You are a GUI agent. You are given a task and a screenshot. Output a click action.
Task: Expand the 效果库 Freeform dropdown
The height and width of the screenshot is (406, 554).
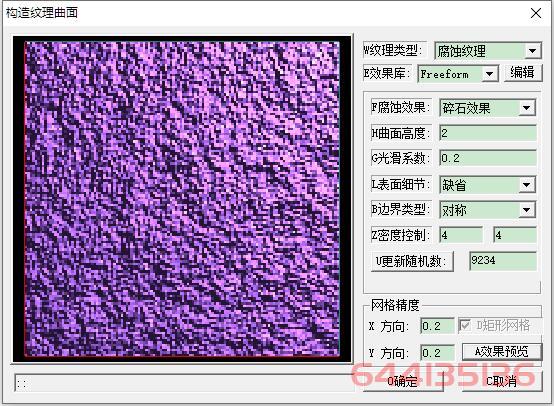pos(489,74)
